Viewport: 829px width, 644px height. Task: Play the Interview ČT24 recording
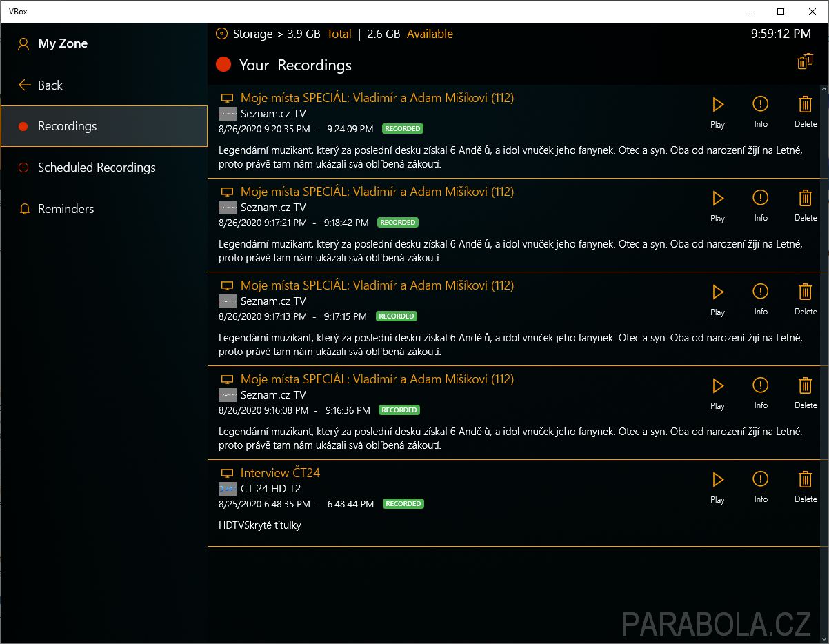point(717,480)
